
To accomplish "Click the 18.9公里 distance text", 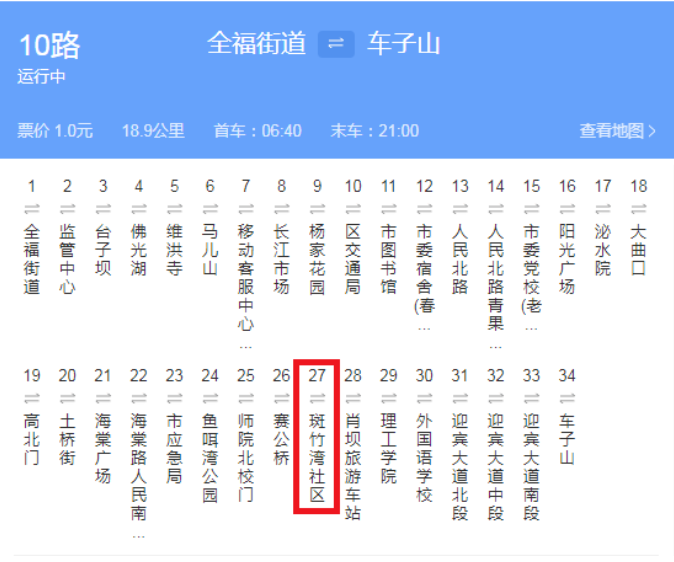I will pyautogui.click(x=153, y=131).
